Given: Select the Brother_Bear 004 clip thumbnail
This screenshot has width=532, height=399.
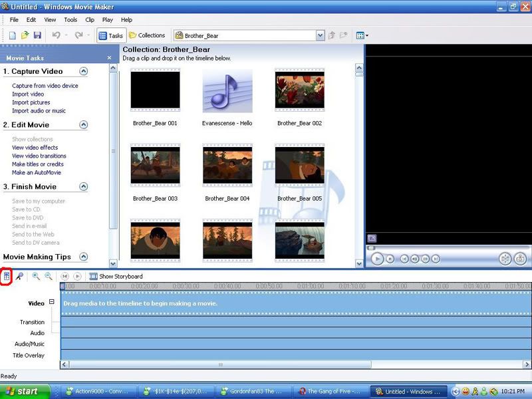Looking at the screenshot, I should coord(227,166).
